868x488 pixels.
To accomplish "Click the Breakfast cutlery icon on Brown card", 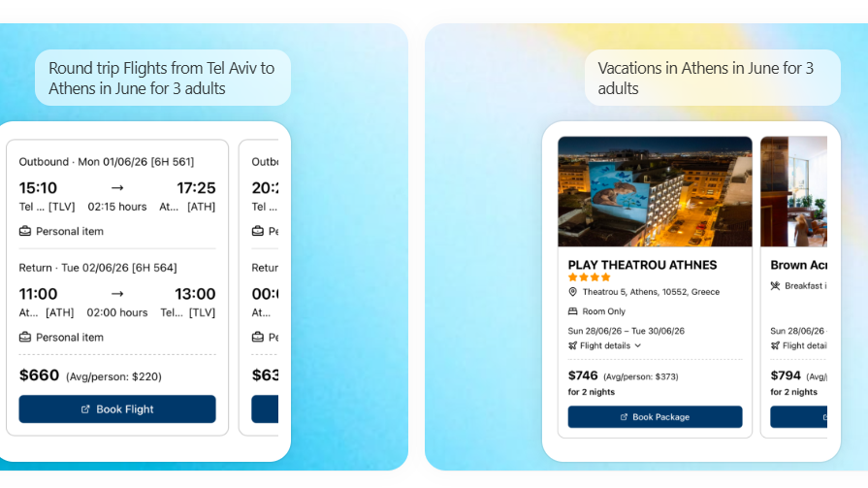I will (775, 286).
